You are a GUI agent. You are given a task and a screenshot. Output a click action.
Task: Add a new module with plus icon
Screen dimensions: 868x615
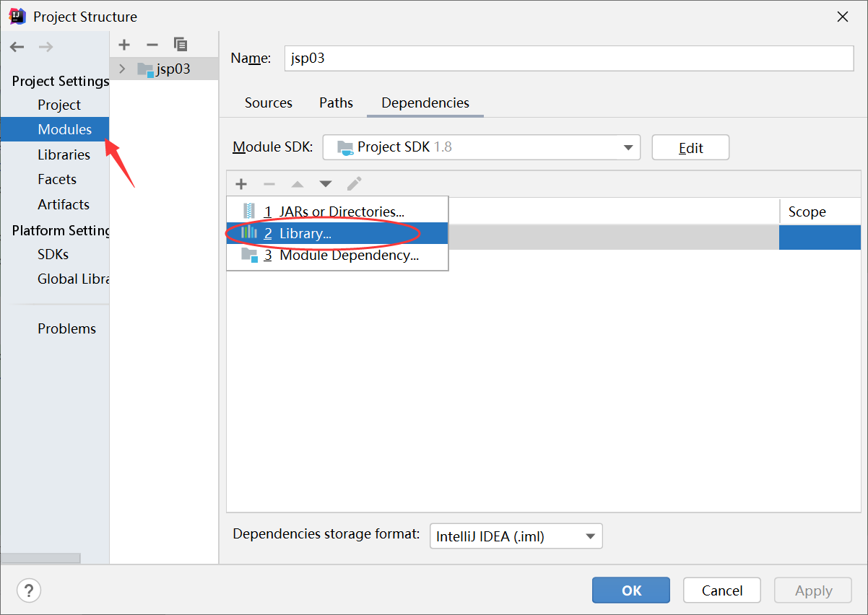click(124, 45)
